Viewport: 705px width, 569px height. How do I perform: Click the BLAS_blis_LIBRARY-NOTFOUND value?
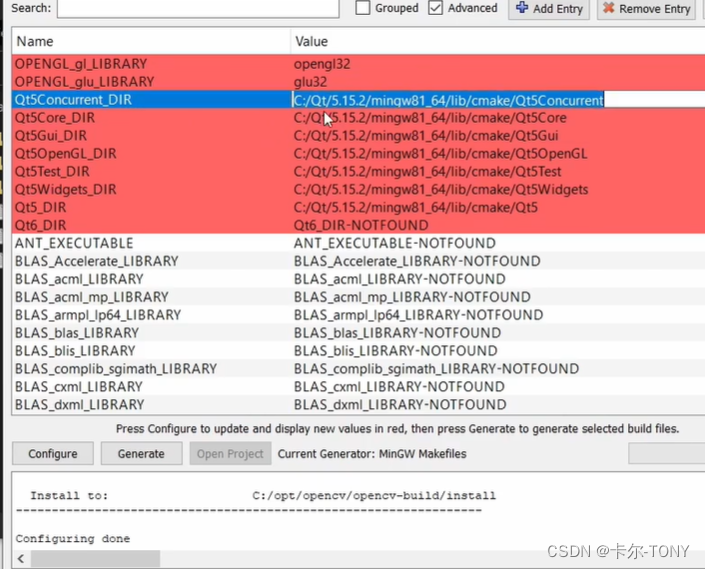[395, 351]
